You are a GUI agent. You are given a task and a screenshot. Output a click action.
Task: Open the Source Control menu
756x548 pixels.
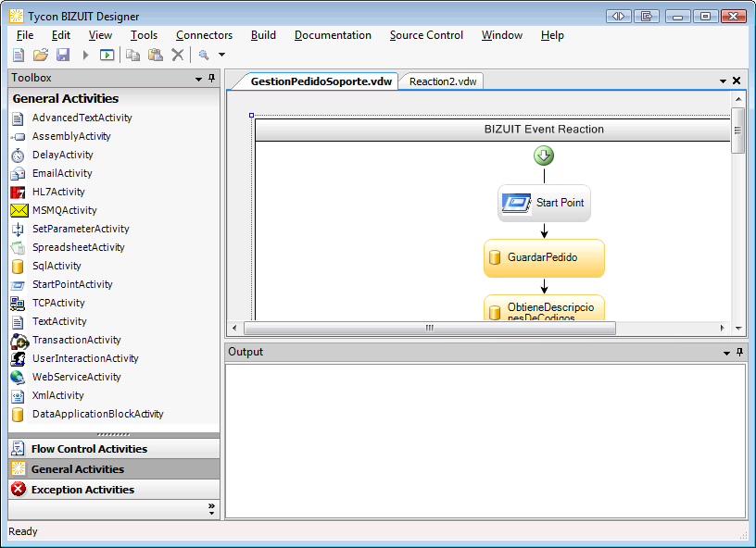(x=426, y=35)
